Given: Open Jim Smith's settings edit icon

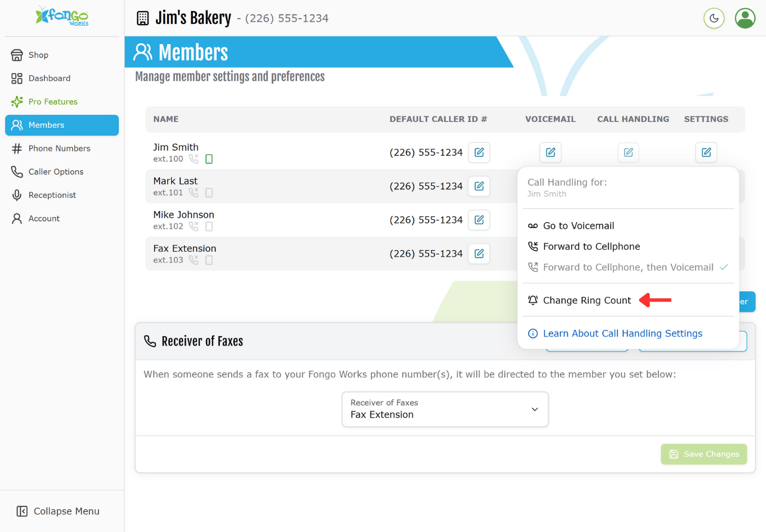Looking at the screenshot, I should click(706, 153).
